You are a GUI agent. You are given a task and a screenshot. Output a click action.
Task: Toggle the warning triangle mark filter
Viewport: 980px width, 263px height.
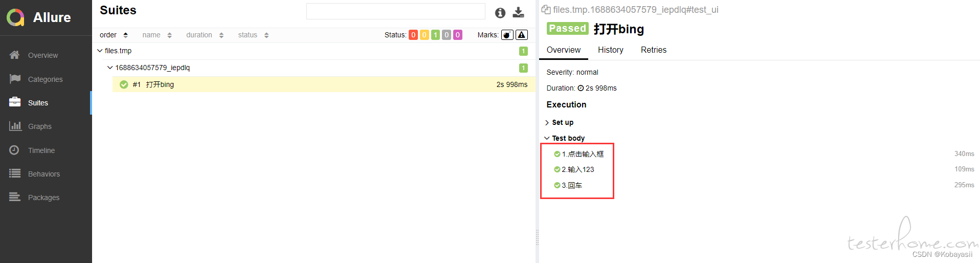click(x=522, y=35)
